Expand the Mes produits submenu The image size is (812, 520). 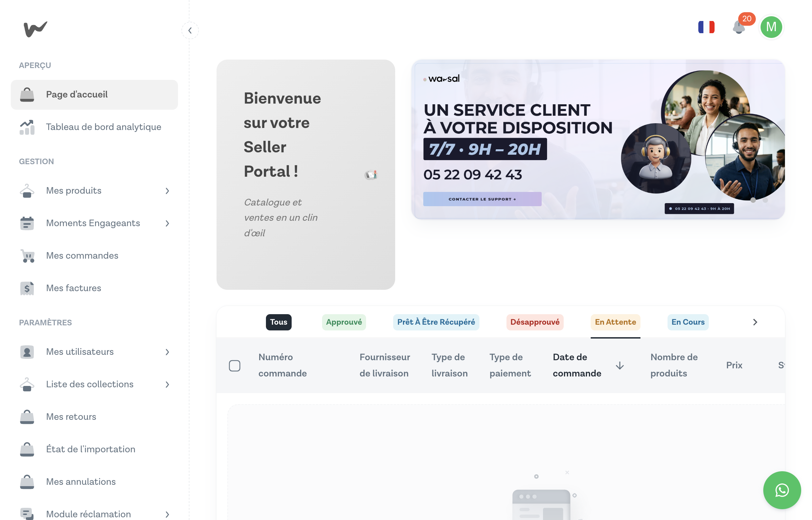point(167,191)
